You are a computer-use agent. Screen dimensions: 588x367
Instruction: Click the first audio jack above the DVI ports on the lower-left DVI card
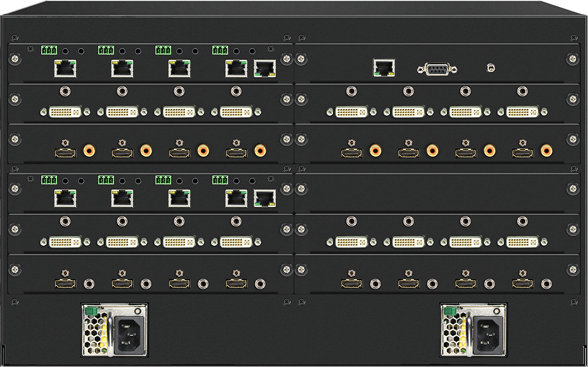click(65, 221)
